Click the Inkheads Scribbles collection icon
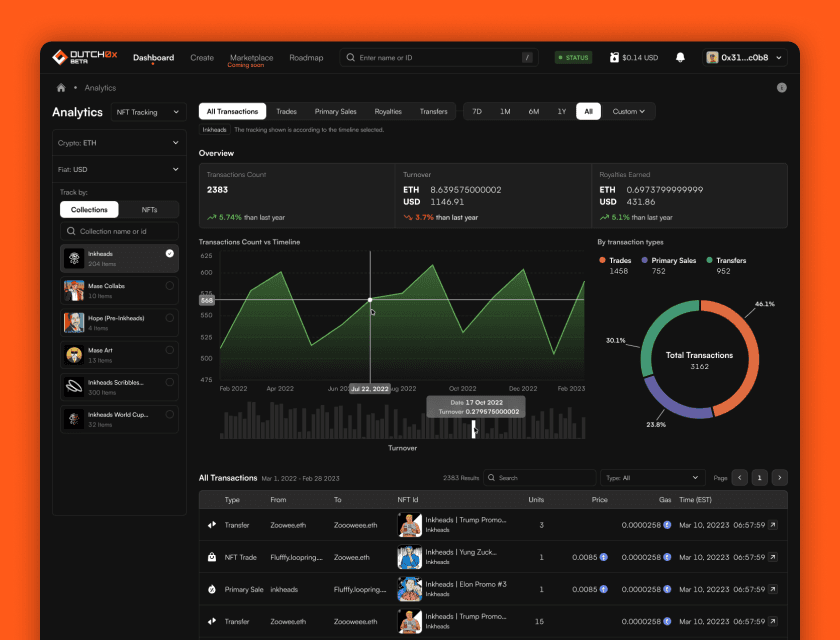Image resolution: width=840 pixels, height=640 pixels. click(x=74, y=387)
